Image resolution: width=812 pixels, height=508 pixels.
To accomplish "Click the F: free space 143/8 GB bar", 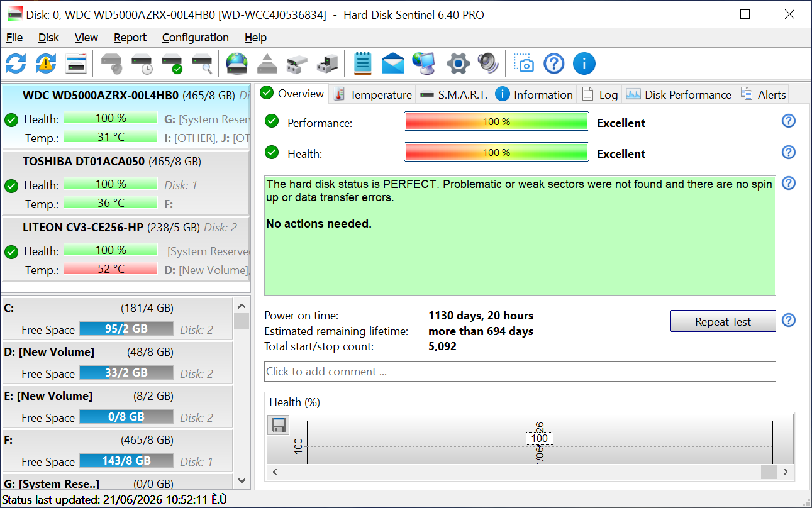I will click(126, 461).
